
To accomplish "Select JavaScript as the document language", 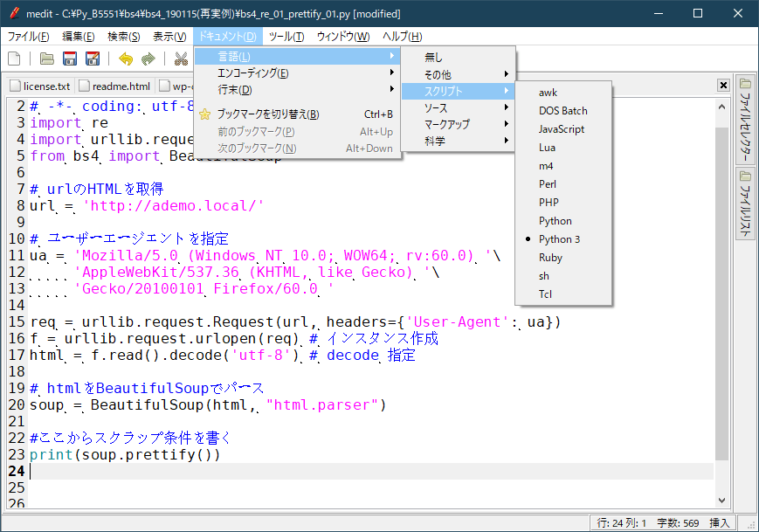I will click(563, 129).
